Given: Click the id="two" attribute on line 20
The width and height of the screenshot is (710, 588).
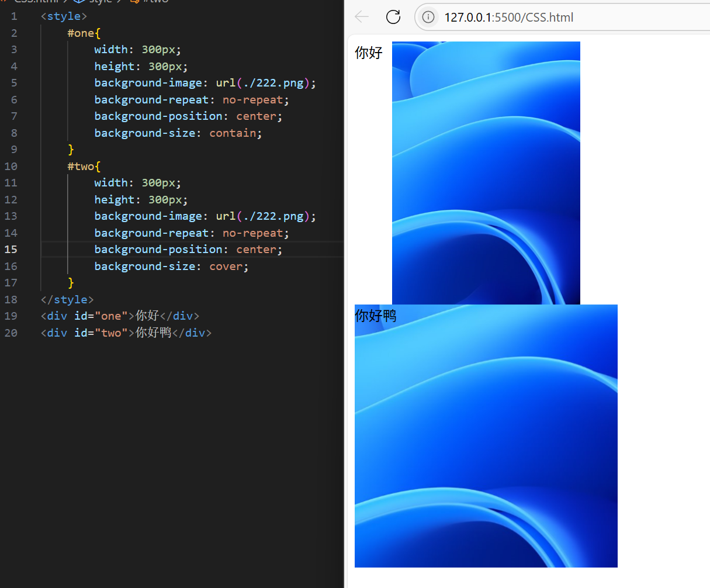Looking at the screenshot, I should [101, 333].
